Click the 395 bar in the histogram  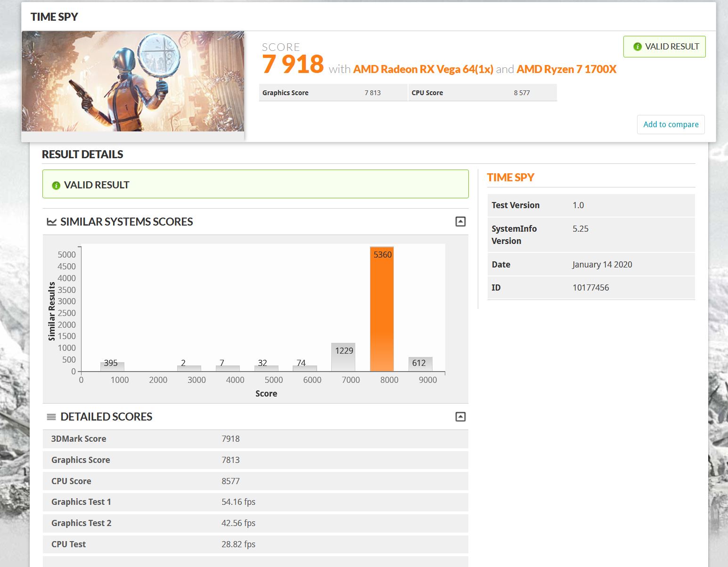point(112,366)
